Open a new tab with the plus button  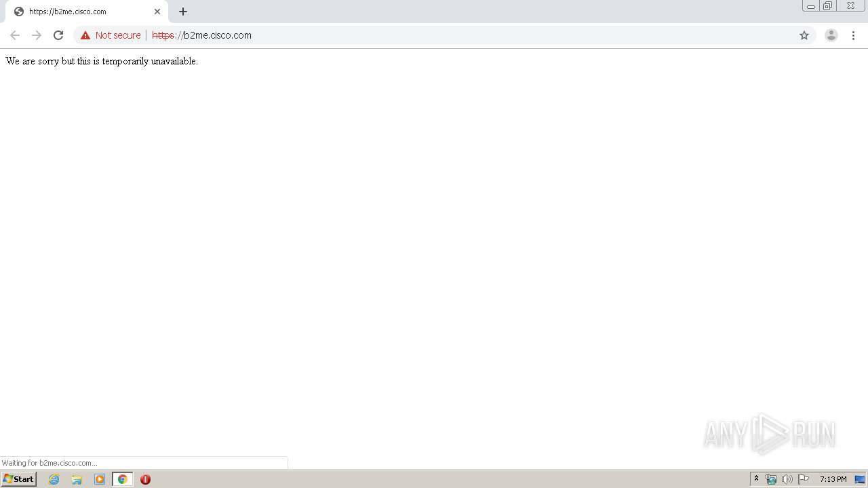[183, 12]
